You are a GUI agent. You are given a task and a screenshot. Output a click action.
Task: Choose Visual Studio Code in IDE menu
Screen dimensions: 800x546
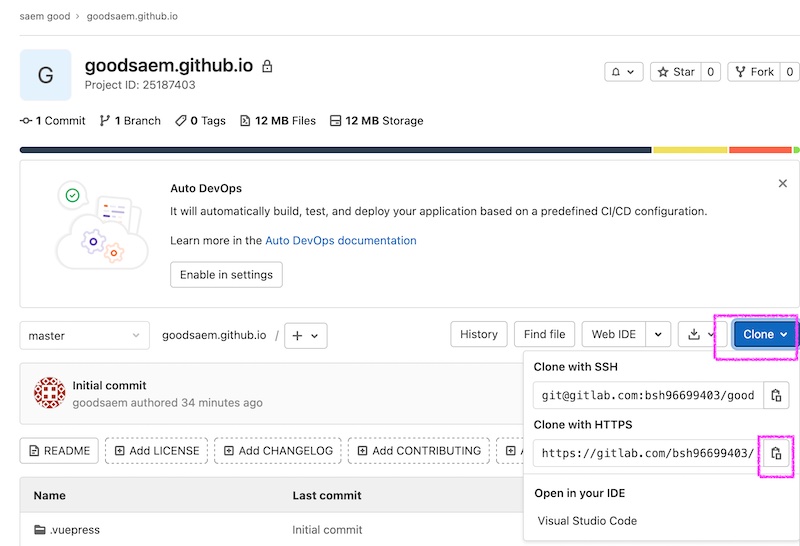coord(587,521)
